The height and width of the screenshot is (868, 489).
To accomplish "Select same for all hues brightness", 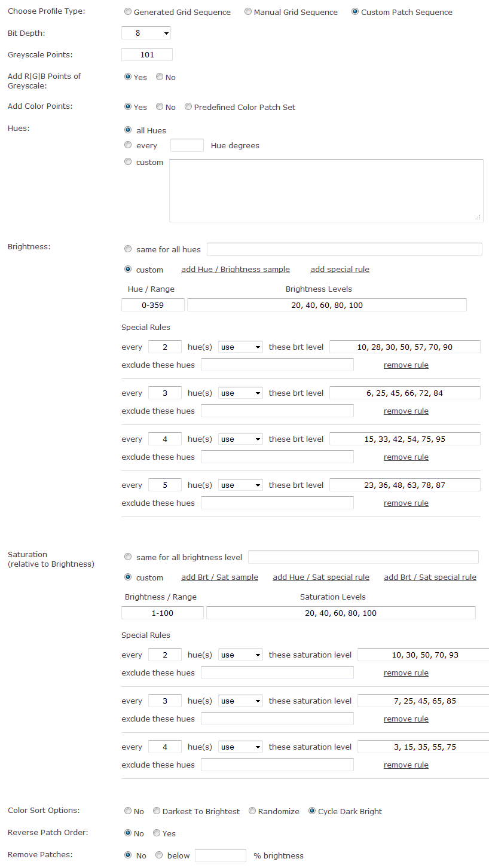I will (x=128, y=249).
